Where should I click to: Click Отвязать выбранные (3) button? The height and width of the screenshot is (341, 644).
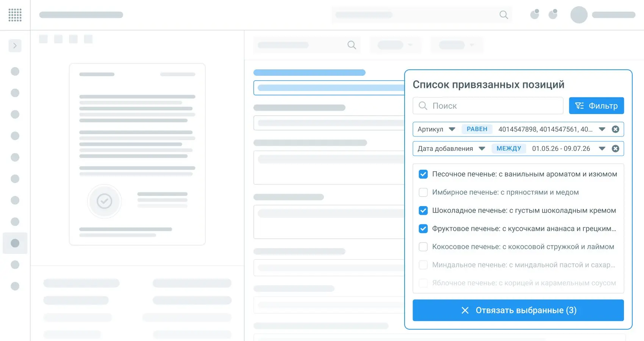coord(518,310)
